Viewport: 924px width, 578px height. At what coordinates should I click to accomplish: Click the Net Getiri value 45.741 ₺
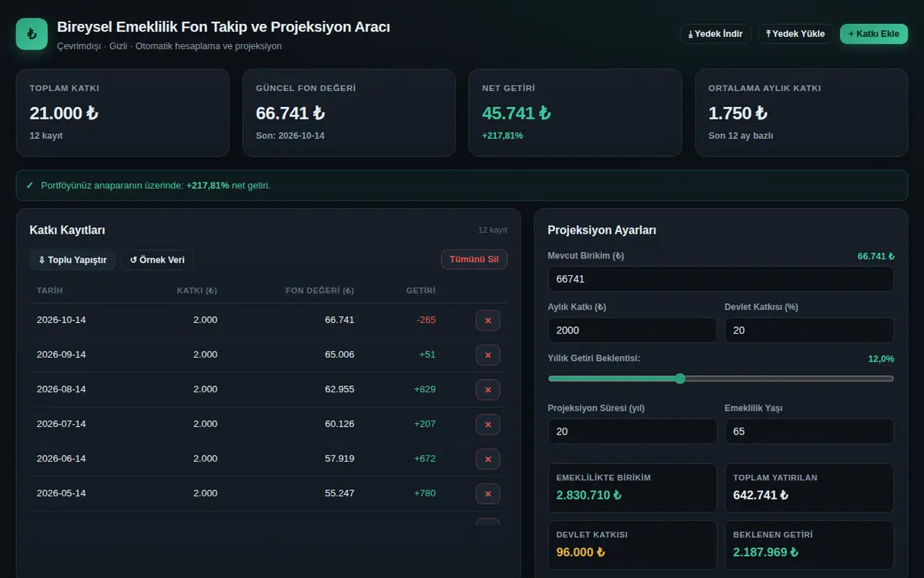517,113
